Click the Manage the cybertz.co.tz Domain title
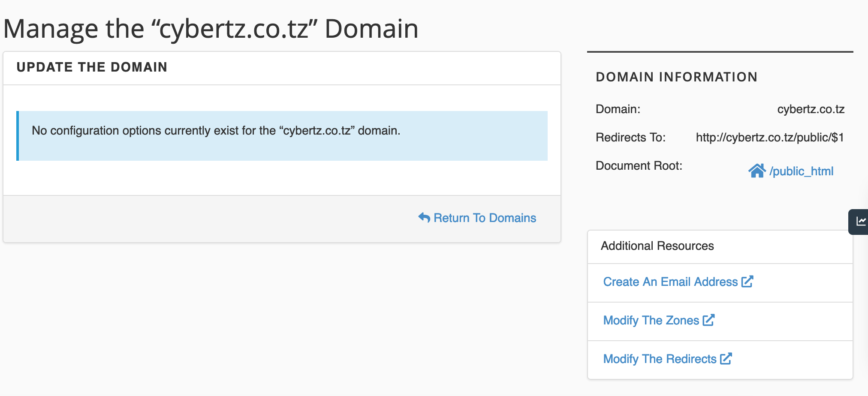Image resolution: width=868 pixels, height=396 pixels. tap(211, 29)
